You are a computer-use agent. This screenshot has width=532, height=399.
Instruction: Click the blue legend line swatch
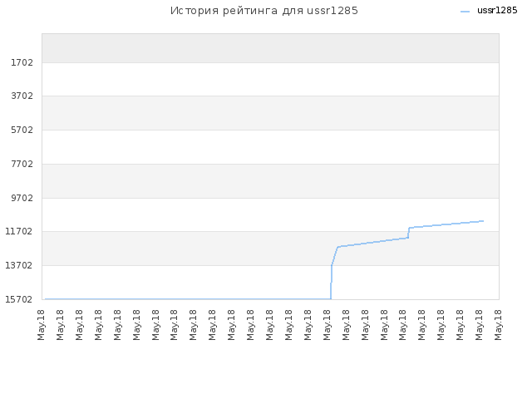[465, 12]
